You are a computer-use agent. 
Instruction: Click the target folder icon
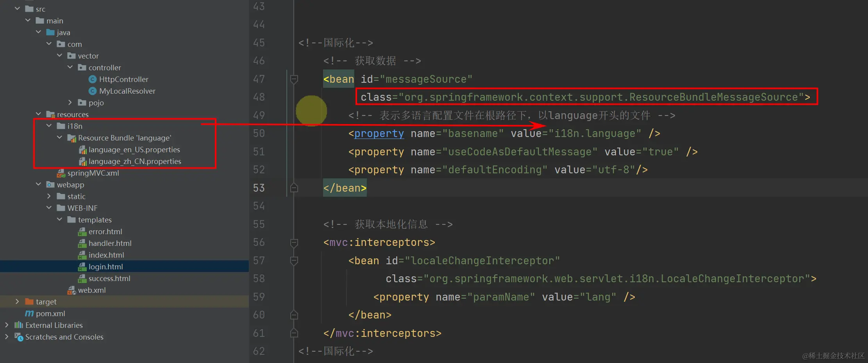[29, 302]
